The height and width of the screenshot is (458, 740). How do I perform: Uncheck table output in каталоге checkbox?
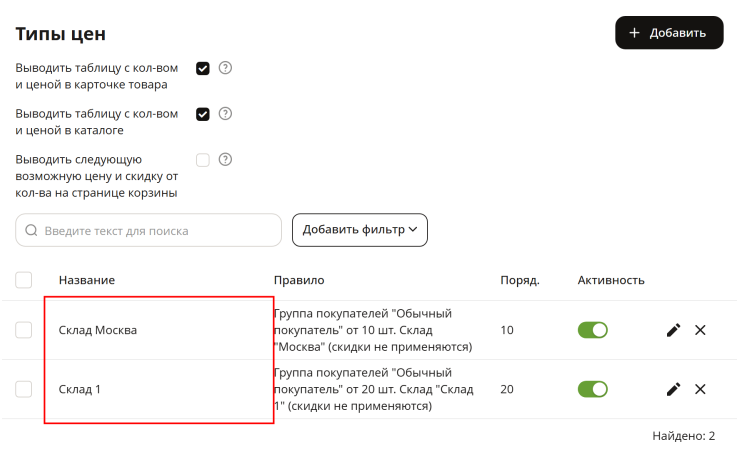point(203,114)
